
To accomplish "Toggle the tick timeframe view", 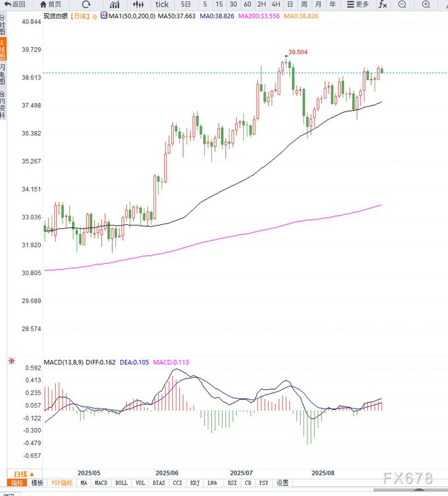I will click(162, 4).
